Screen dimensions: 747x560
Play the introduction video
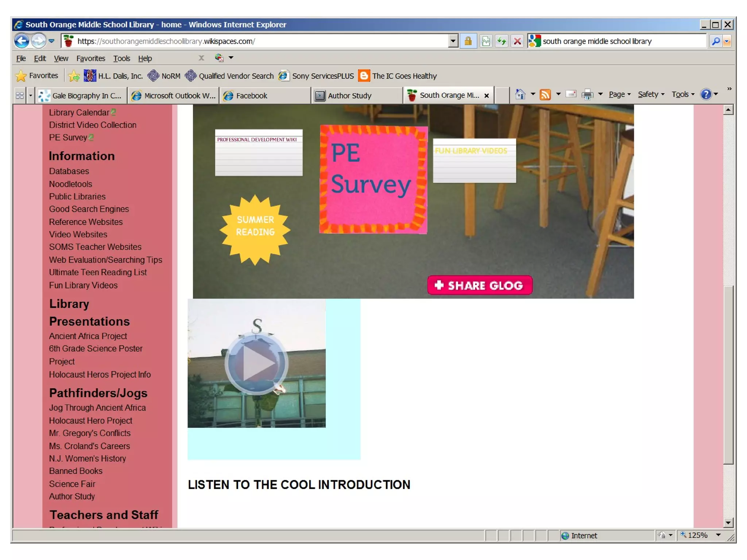point(256,363)
